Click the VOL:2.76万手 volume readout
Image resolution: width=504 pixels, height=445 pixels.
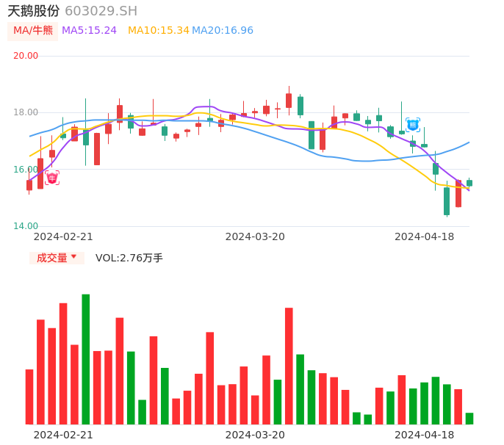pyautogui.click(x=129, y=258)
